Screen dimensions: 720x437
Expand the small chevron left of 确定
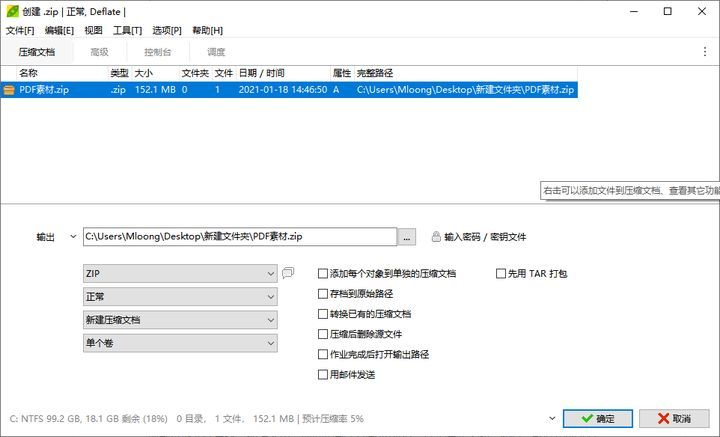[552, 418]
